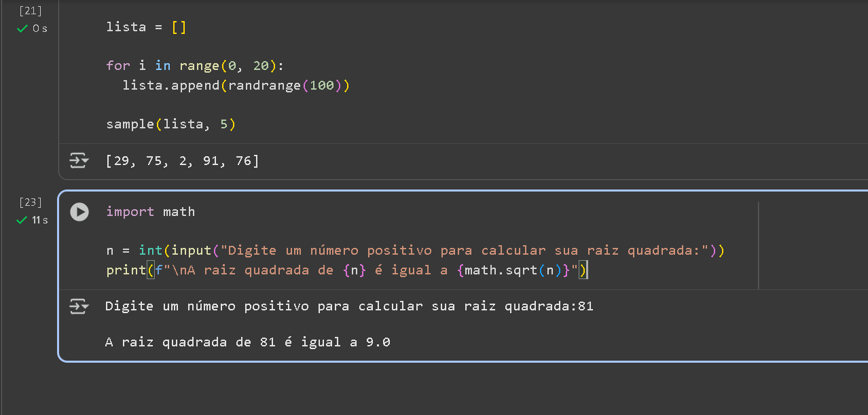
Task: Click the output options icon of cell 23
Action: (79, 306)
